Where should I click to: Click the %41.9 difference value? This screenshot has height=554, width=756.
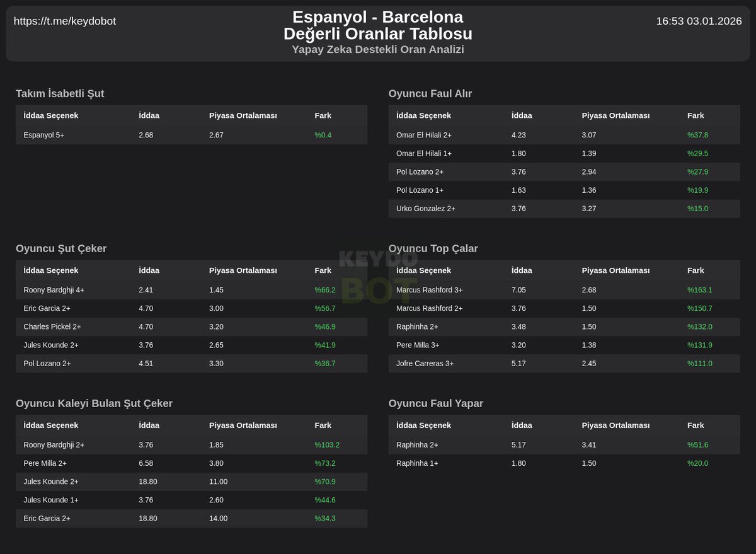point(325,345)
